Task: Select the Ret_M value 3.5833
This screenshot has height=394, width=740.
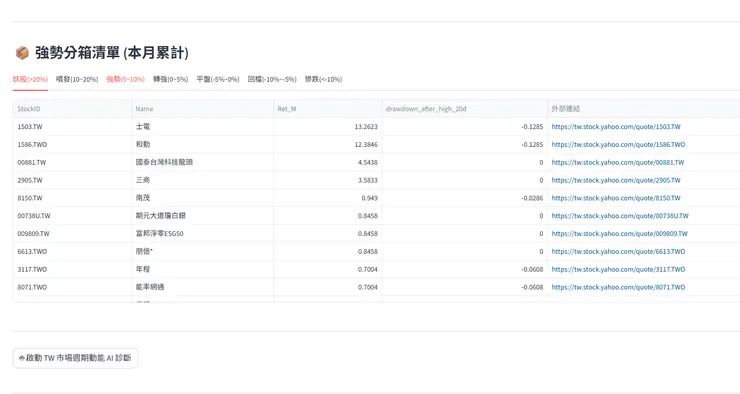Action: tap(328, 180)
